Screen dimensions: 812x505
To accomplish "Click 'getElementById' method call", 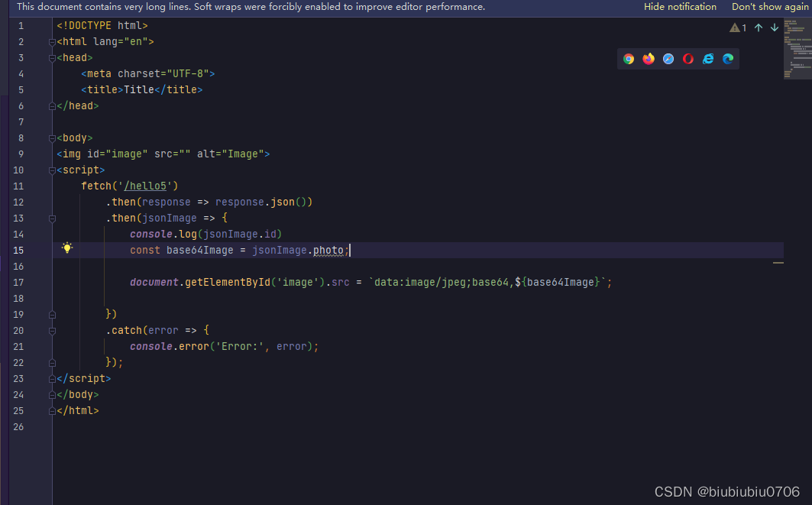I will click(228, 282).
